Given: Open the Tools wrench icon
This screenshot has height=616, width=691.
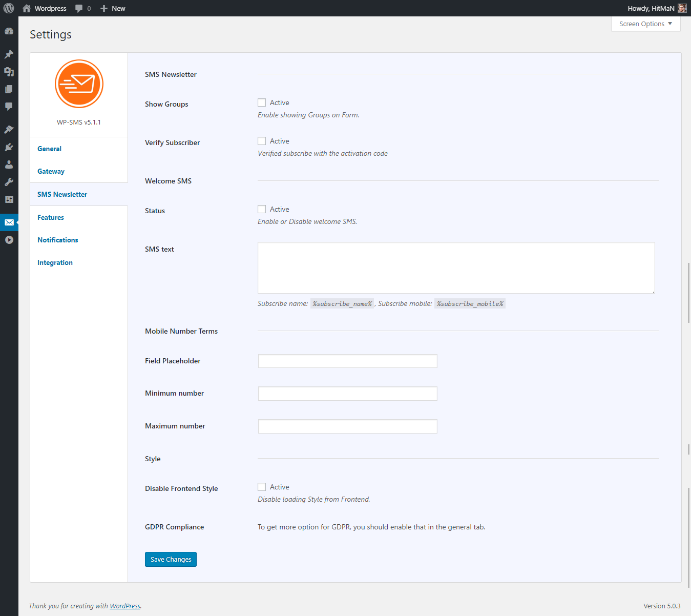Looking at the screenshot, I should [x=9, y=182].
